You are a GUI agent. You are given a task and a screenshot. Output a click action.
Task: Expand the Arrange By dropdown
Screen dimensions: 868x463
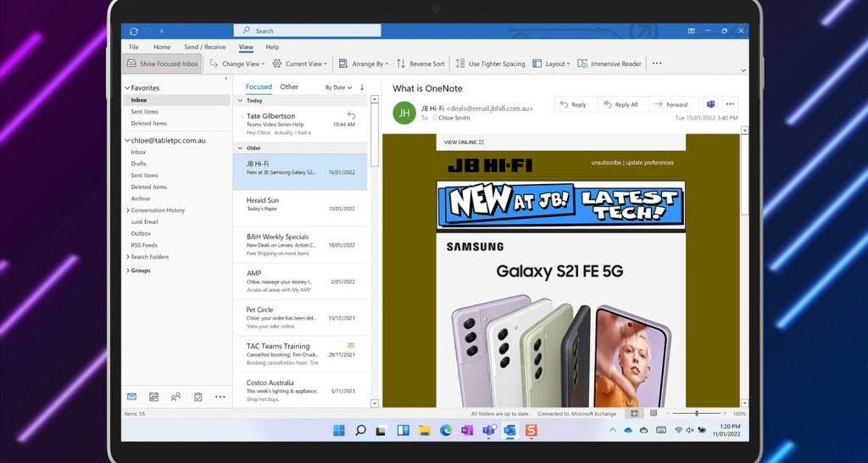[x=364, y=64]
